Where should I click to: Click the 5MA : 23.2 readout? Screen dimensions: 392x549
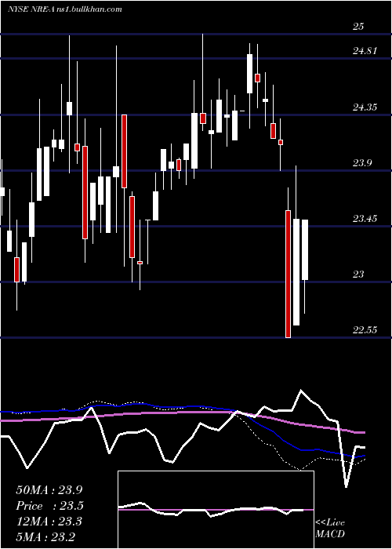click(45, 537)
